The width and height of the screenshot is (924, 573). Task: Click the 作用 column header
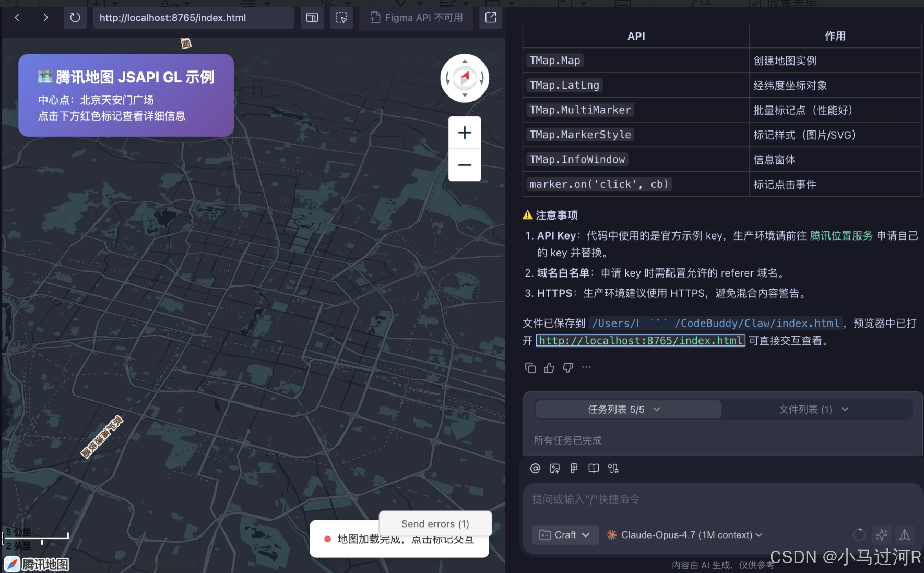click(835, 36)
